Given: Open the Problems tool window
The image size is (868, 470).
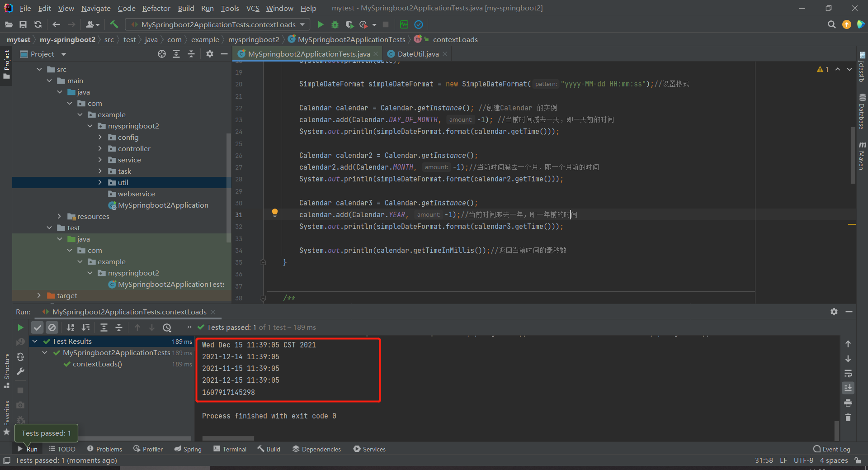Looking at the screenshot, I should pyautogui.click(x=104, y=449).
